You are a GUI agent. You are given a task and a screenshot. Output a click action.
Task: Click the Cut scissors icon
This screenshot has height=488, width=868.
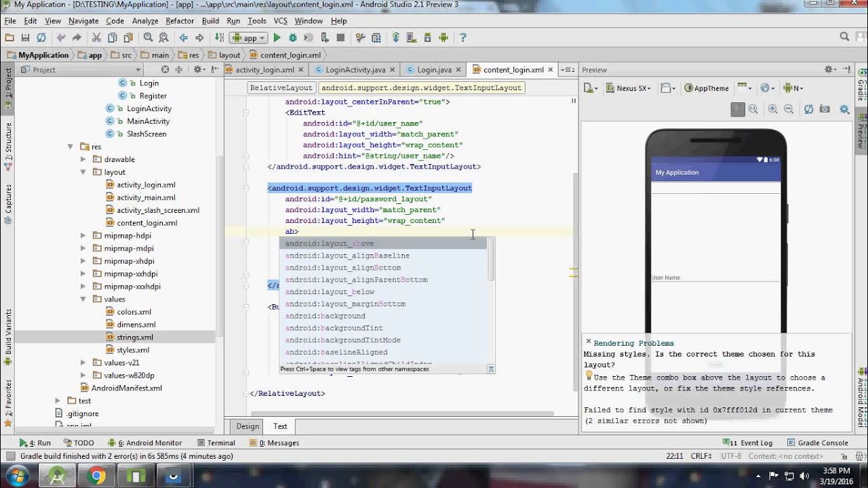96,38
